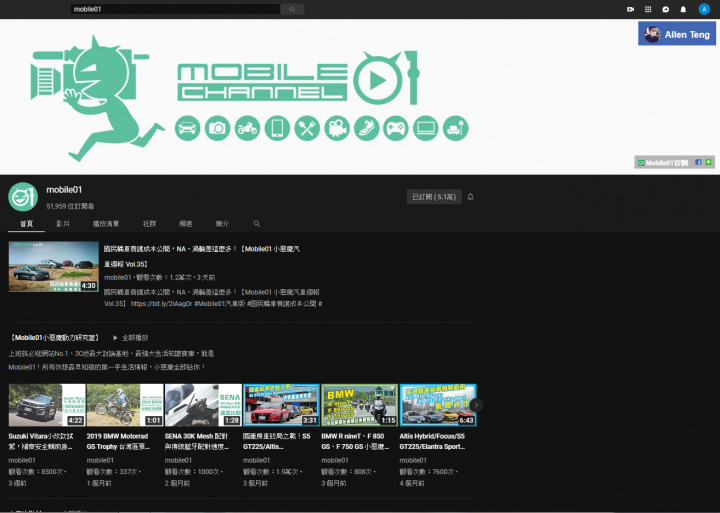Click 觀看次數:7600次 under Altis Hybrid
Image resolution: width=720 pixels, height=513 pixels.
(x=428, y=472)
